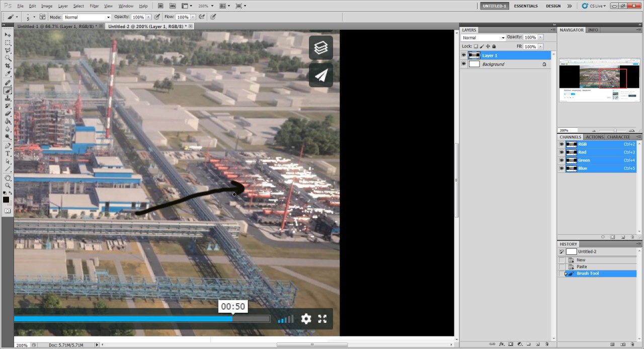Select the Line shape tool
The image size is (644, 349).
tap(8, 169)
